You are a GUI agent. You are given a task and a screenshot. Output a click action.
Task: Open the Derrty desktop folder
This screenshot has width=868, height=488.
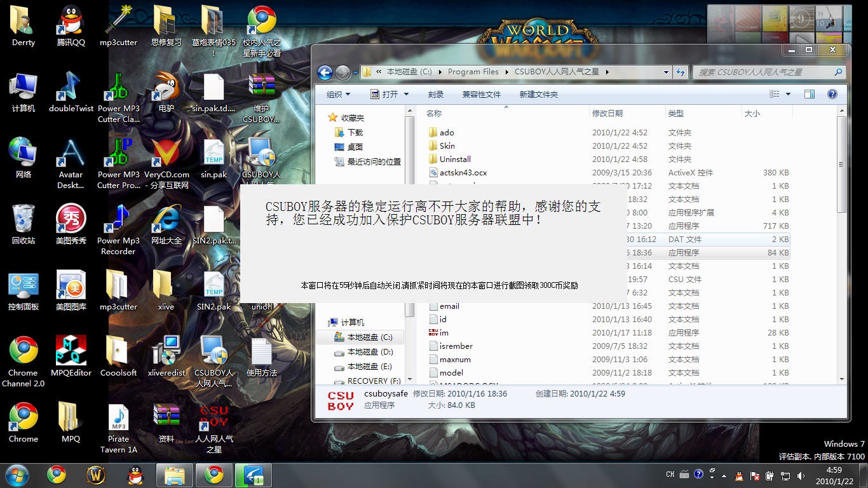(x=24, y=27)
